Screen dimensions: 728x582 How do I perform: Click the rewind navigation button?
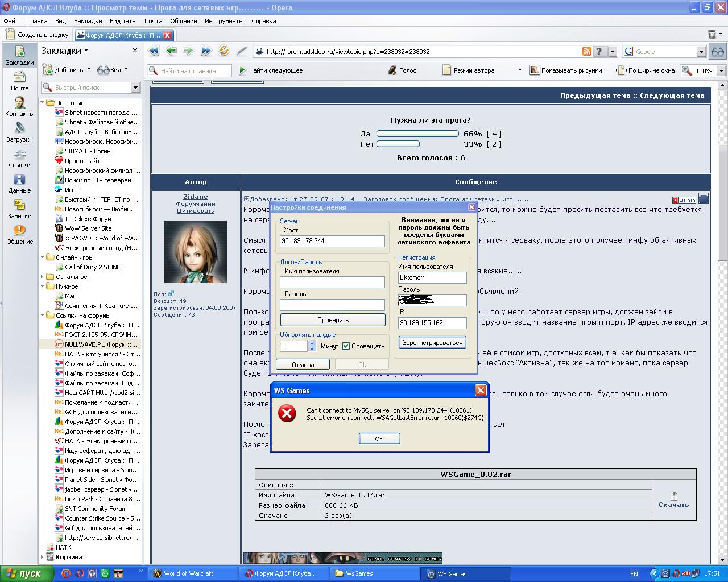point(154,51)
